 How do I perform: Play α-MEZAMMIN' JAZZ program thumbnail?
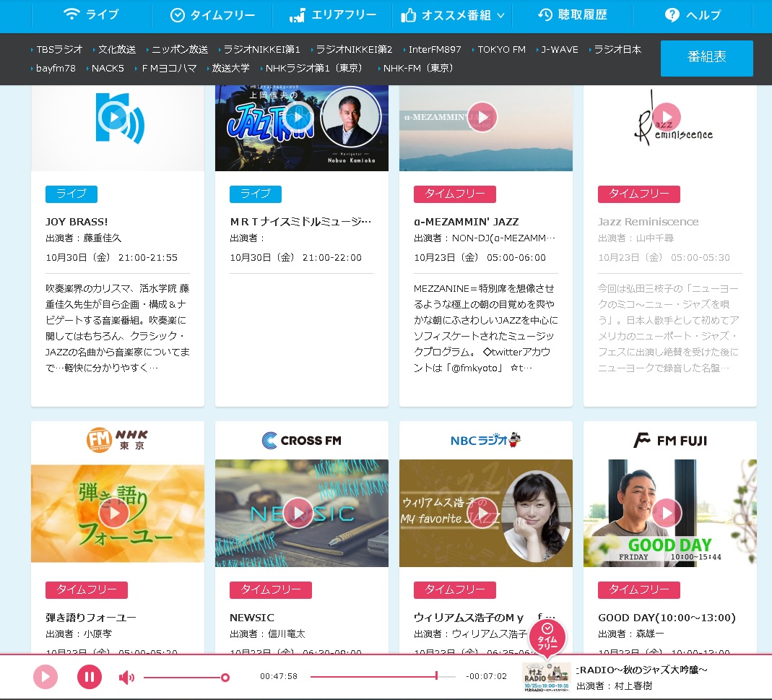482,117
